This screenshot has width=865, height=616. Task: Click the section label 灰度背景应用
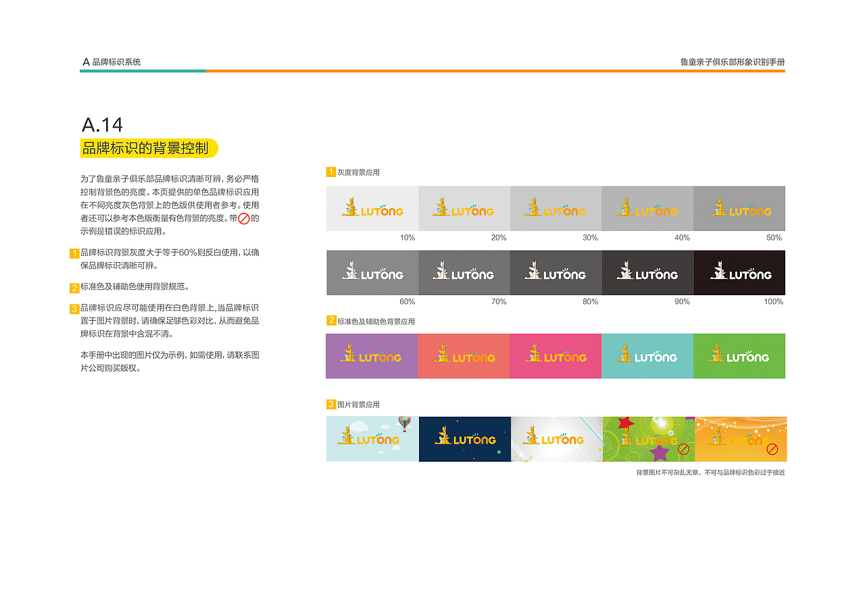click(x=358, y=172)
